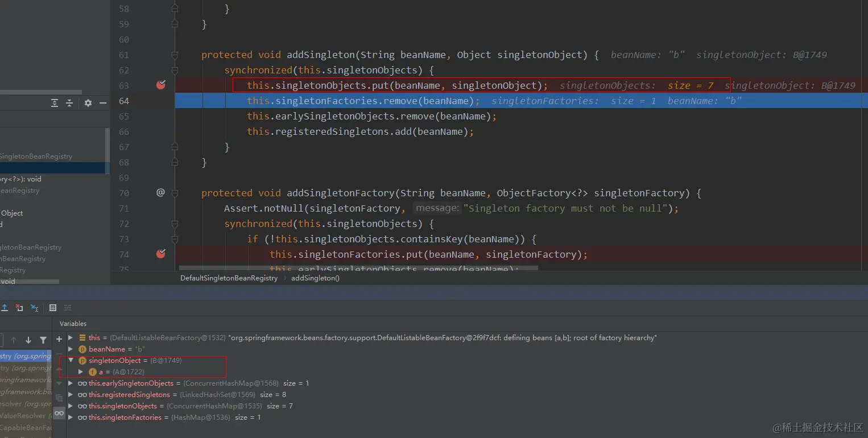Select this.registeredSingletons size = 8 row
The image size is (868, 438).
pyautogui.click(x=467, y=395)
